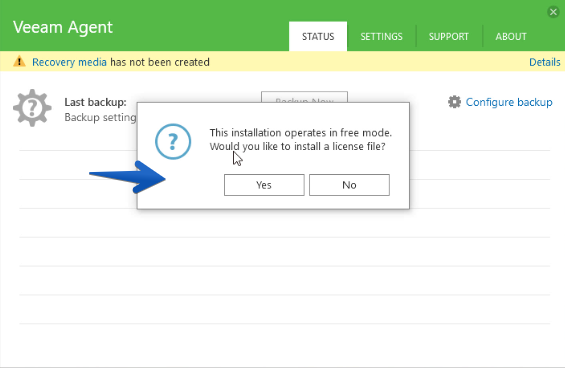
Task: Click the partially hidden Backup Now button
Action: pyautogui.click(x=304, y=97)
